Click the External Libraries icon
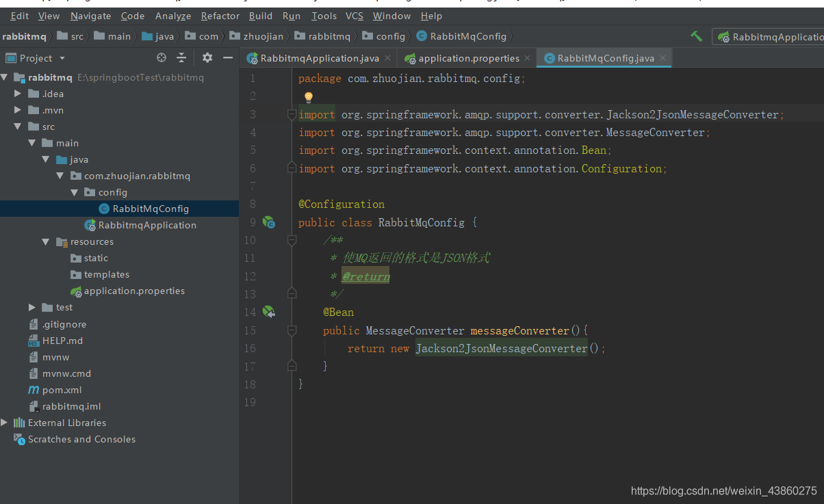The image size is (824, 504). pyautogui.click(x=19, y=423)
